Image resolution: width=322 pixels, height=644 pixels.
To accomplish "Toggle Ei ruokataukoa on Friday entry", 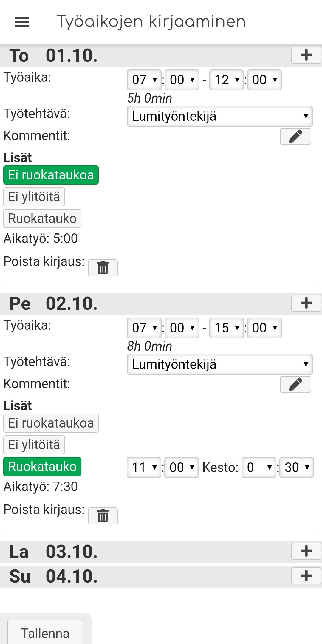I will tap(51, 423).
